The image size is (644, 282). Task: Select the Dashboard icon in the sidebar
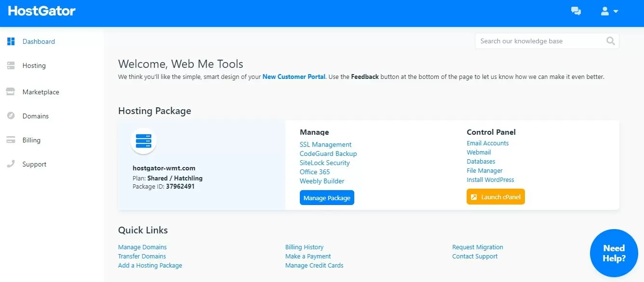coord(11,41)
